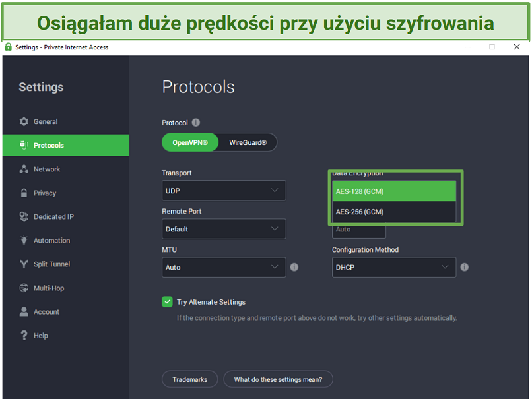Choose AES-256 (GCM) encryption option
532x399 pixels.
pyautogui.click(x=394, y=212)
